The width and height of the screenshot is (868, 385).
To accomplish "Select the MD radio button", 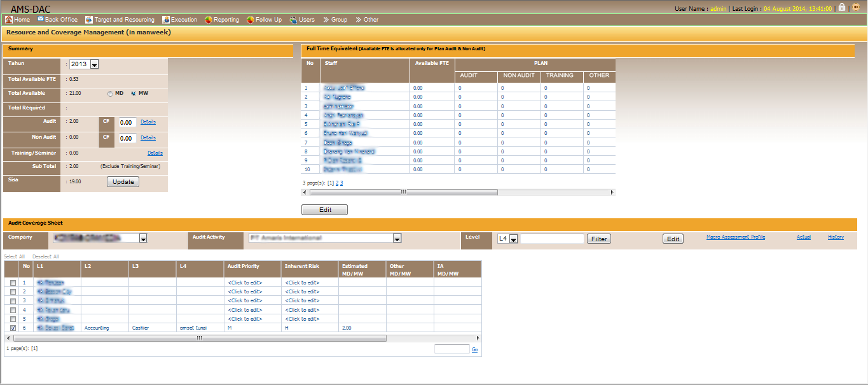I will coord(111,94).
